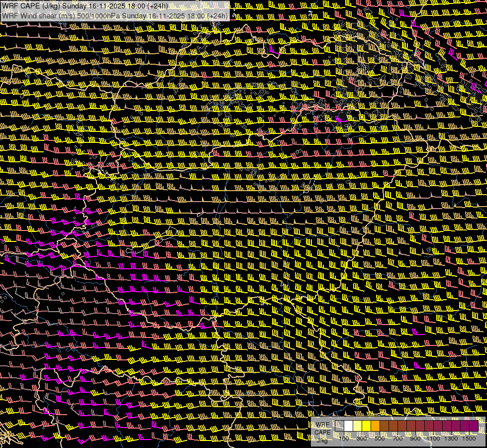Click the 500 legend scale label
The image size is (487, 448).
380,439
